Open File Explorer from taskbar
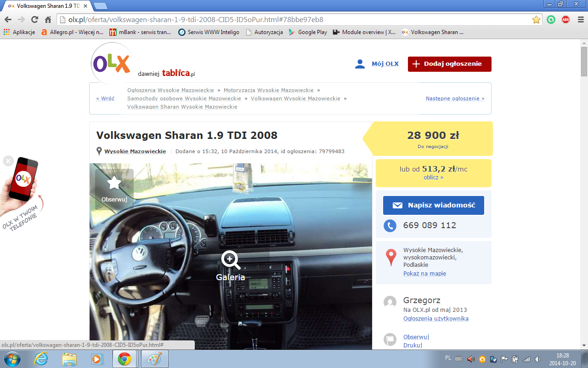588x368 pixels. click(69, 359)
